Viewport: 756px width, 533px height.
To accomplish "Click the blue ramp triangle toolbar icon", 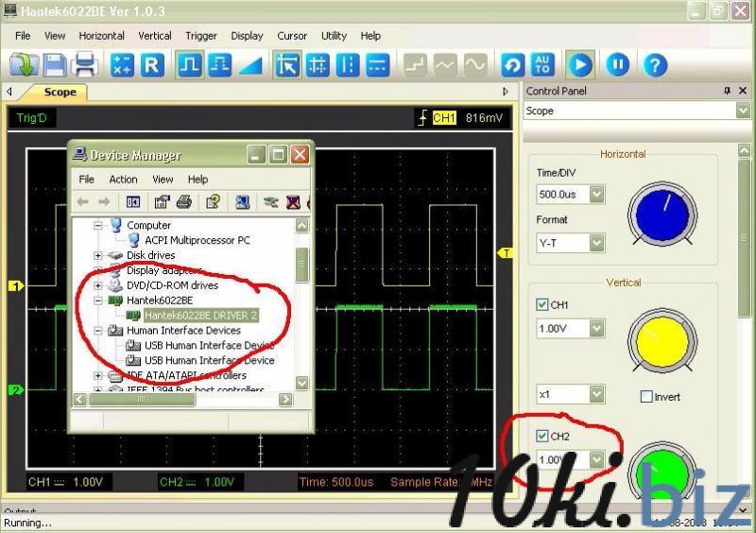I will (250, 65).
